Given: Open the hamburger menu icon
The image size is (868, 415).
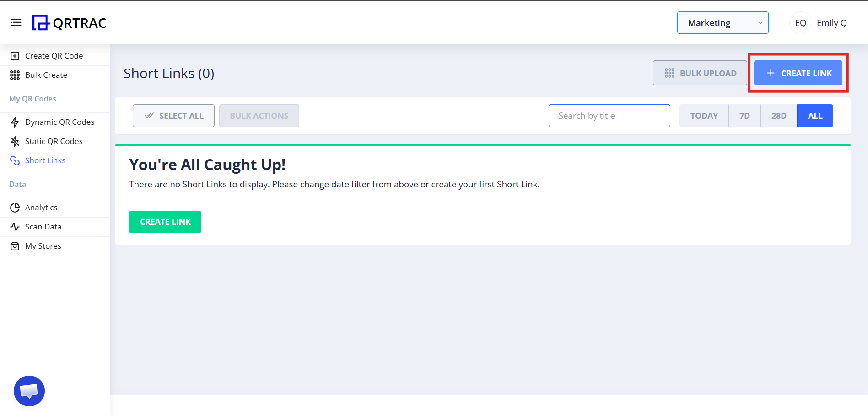Looking at the screenshot, I should point(16,22).
